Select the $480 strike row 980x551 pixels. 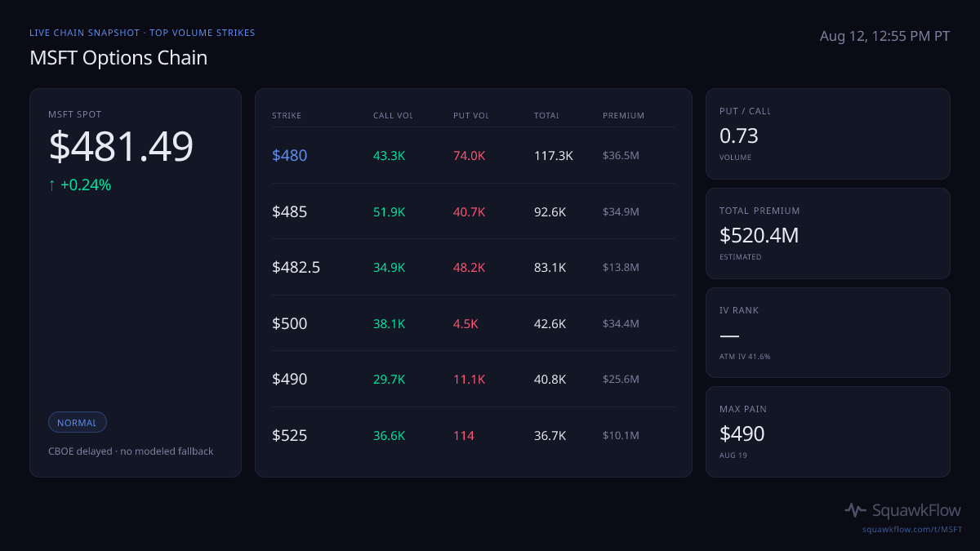474,155
